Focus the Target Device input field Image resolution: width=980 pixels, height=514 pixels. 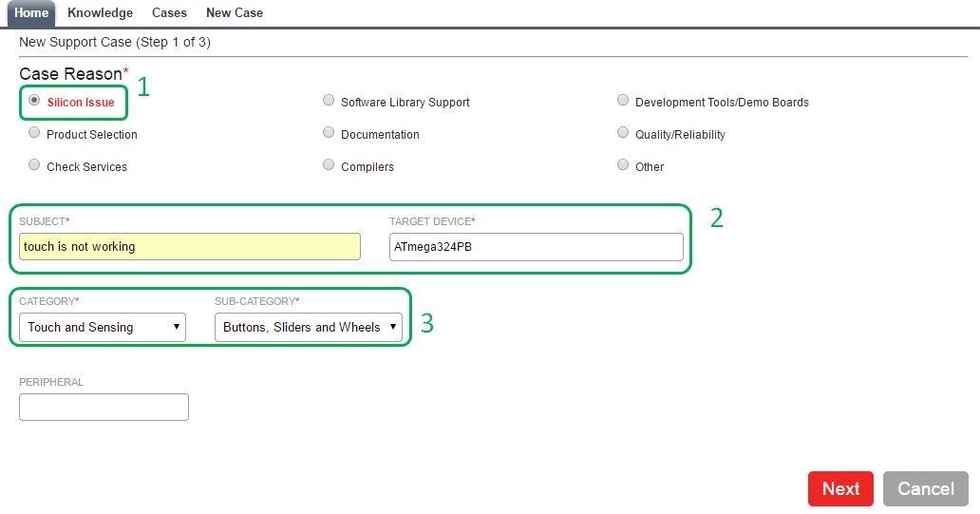click(536, 247)
